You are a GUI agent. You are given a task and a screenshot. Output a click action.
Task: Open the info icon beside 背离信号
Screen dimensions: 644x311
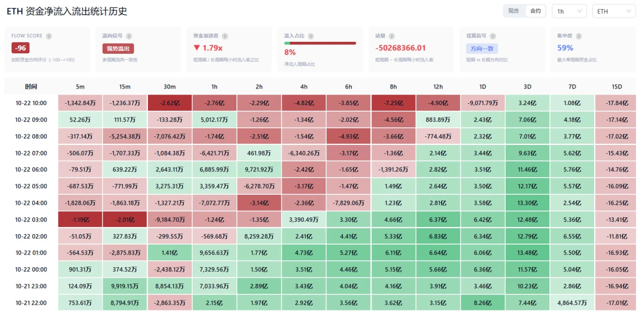(493, 36)
